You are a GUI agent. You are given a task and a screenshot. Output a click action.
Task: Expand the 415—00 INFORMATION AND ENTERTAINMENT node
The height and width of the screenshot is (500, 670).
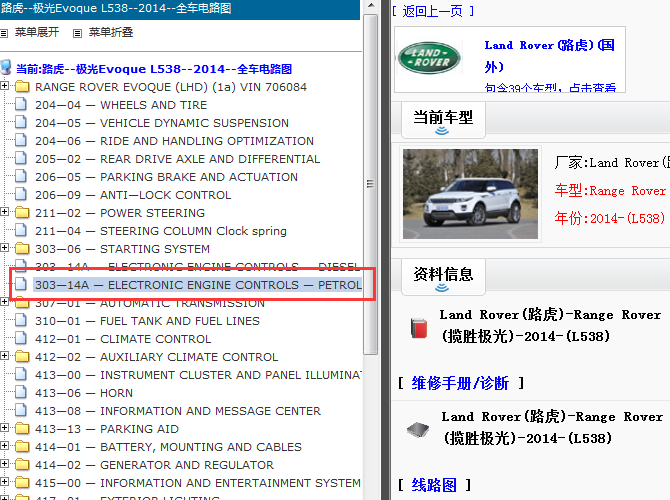pyautogui.click(x=4, y=481)
